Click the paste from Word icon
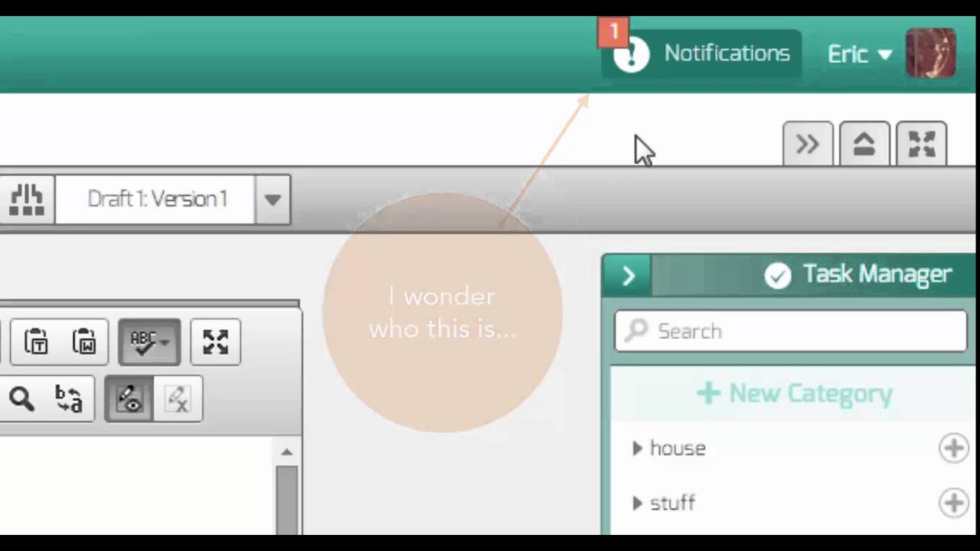Viewport: 980px width, 551px height. click(x=84, y=341)
